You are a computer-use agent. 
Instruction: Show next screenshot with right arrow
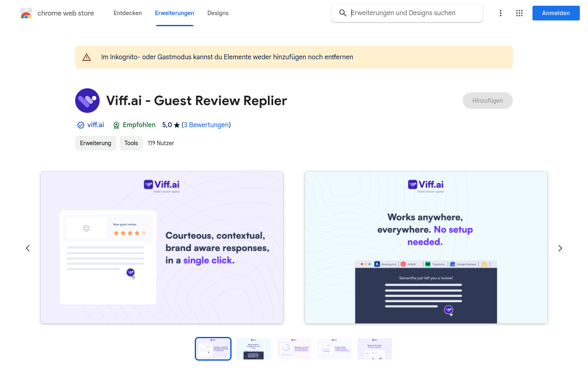pyautogui.click(x=560, y=248)
